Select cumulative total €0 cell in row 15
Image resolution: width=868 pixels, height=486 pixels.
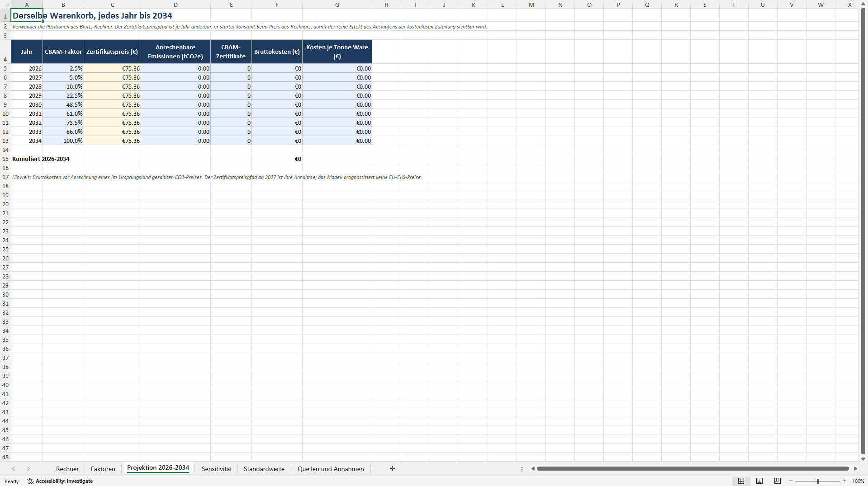pos(277,159)
